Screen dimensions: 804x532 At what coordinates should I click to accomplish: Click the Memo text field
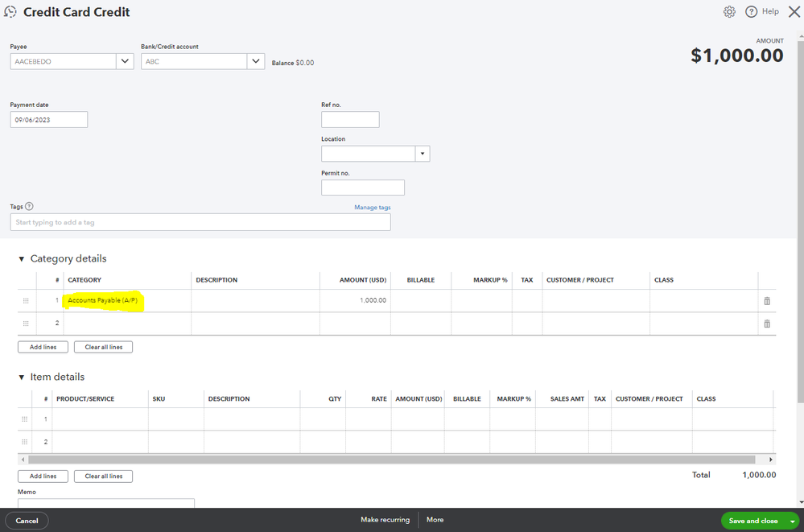[106, 503]
